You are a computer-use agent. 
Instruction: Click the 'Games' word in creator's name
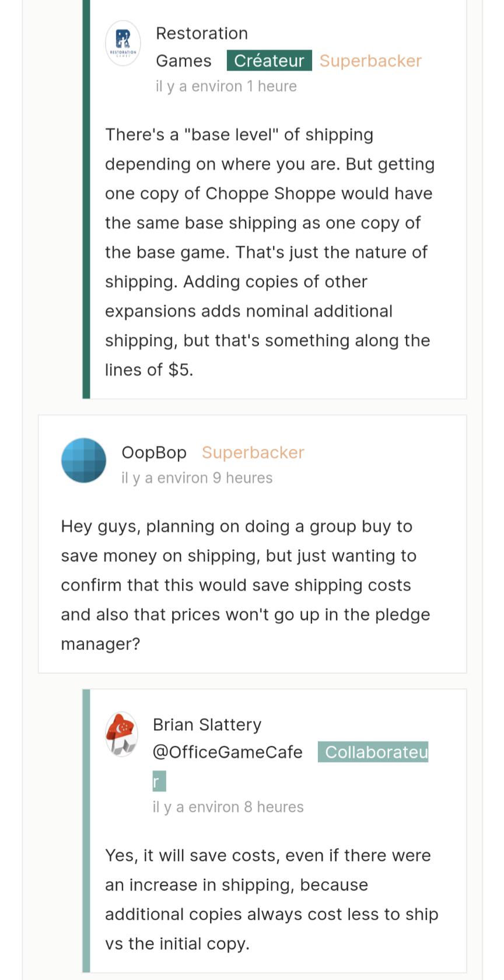[183, 61]
